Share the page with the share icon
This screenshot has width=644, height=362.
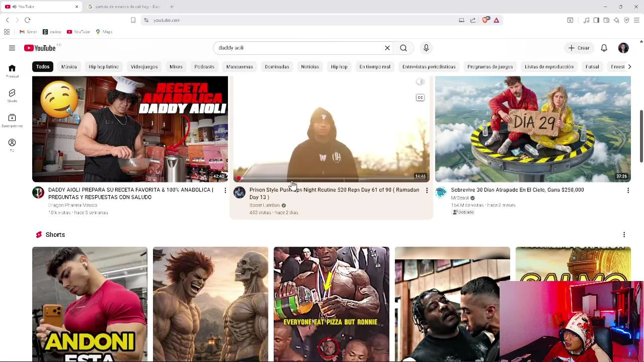(473, 20)
